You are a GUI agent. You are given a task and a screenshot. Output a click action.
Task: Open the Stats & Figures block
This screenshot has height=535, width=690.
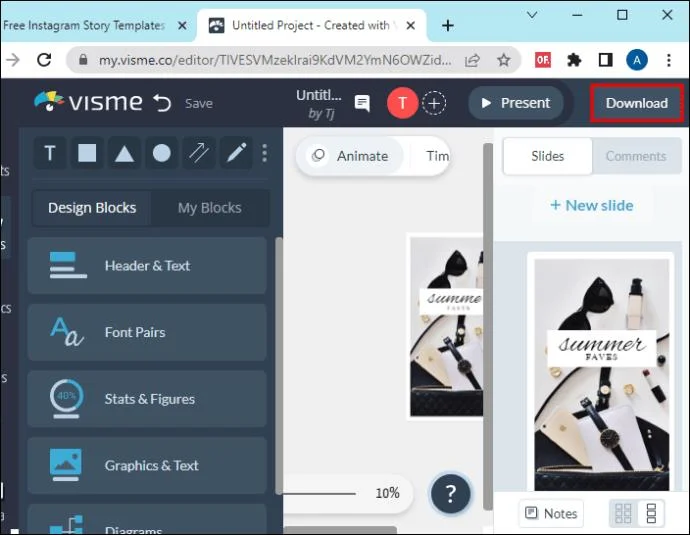click(147, 399)
